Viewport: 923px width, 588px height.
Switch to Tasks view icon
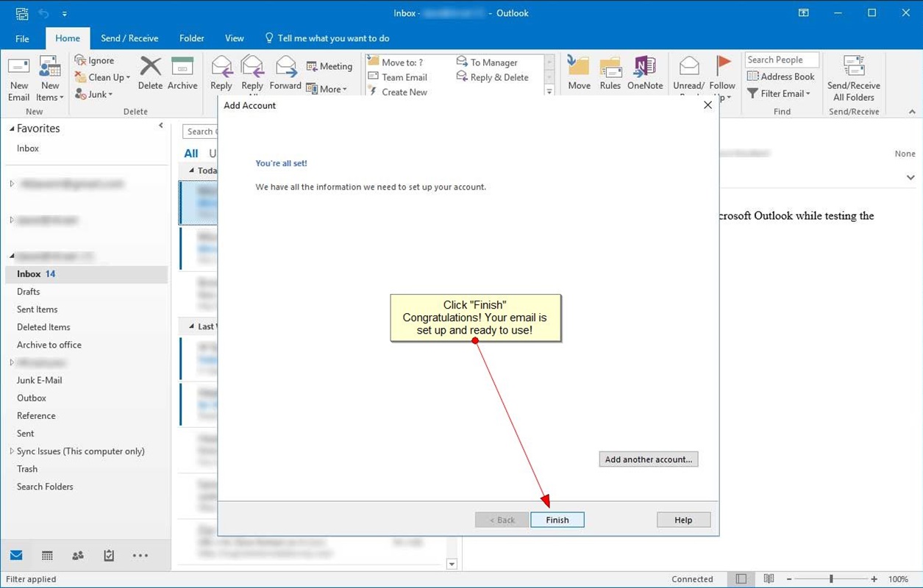(109, 556)
